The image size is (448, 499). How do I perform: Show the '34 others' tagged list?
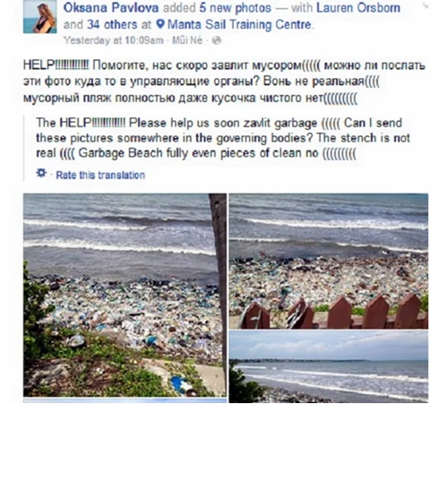(x=112, y=24)
